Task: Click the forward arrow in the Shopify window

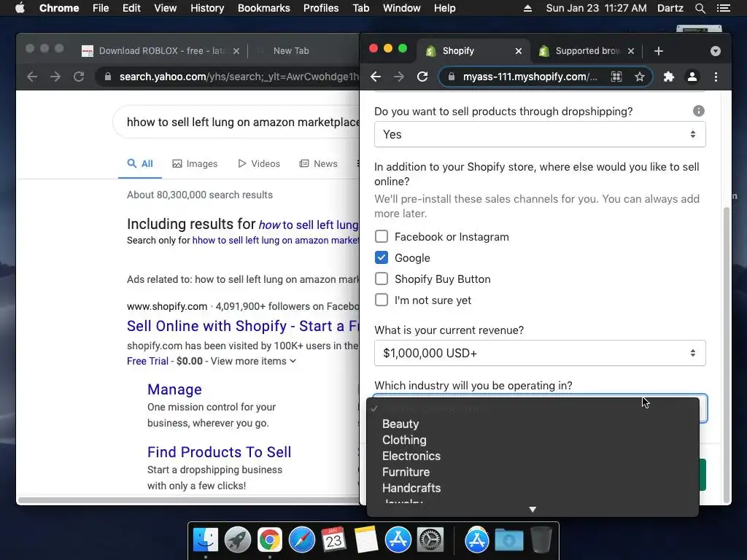Action: tap(399, 77)
